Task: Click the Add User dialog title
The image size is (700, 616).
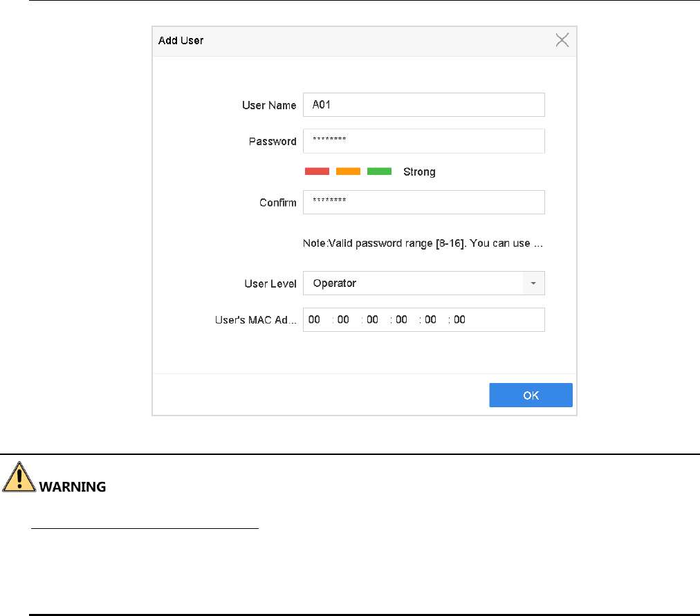Action: click(x=181, y=41)
